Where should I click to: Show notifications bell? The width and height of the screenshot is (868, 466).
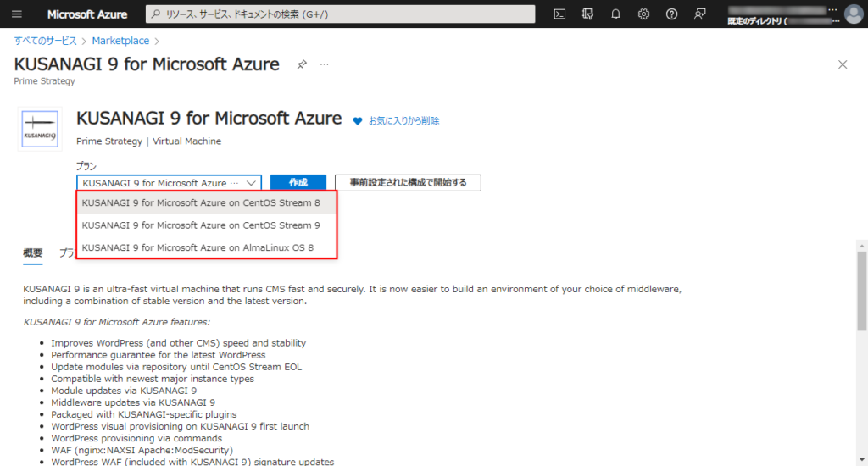[x=615, y=14]
